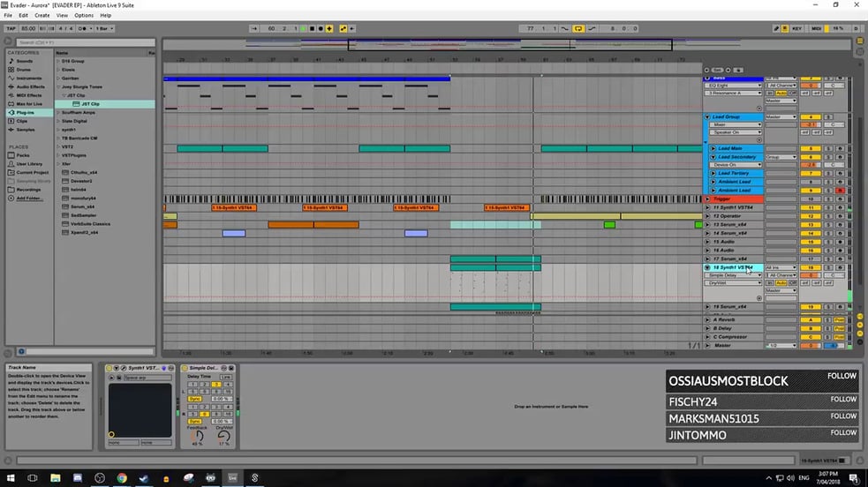Expand the Slate Digital folder
868x487 pixels.
tap(58, 121)
